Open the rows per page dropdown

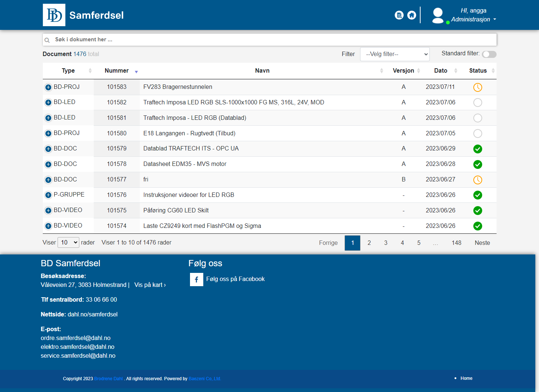(x=69, y=242)
